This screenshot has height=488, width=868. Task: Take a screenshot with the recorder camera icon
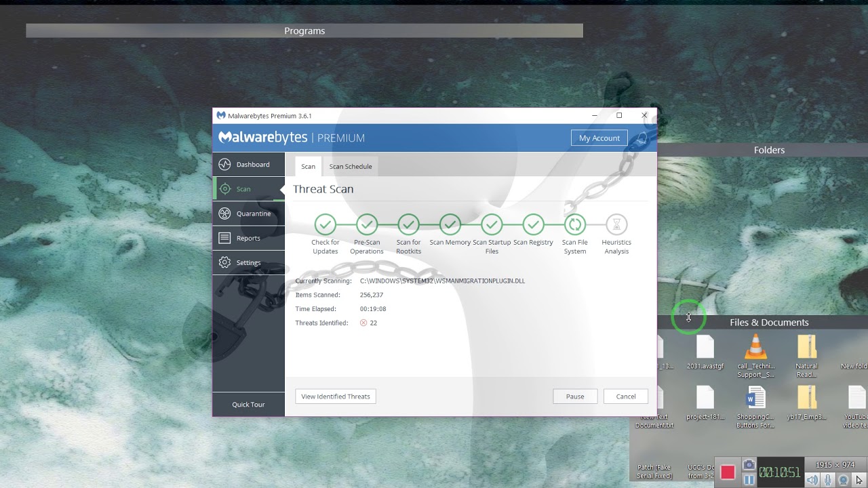coord(749,465)
